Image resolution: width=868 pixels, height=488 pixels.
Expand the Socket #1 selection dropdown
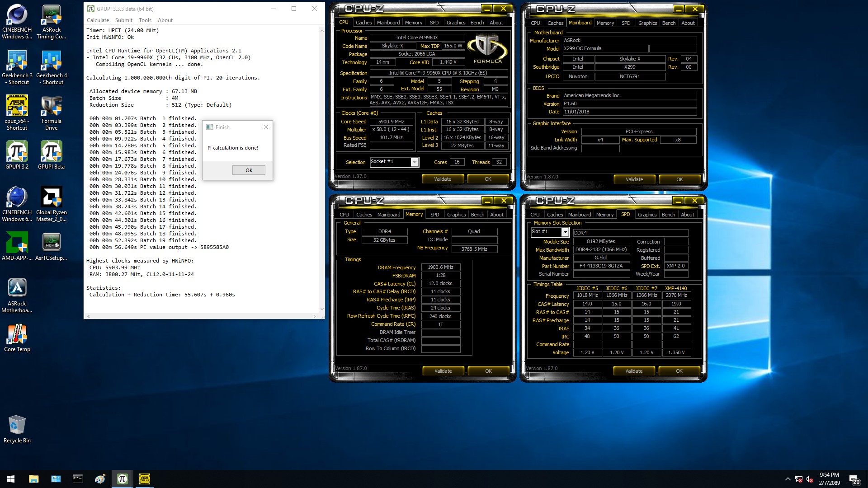(415, 162)
